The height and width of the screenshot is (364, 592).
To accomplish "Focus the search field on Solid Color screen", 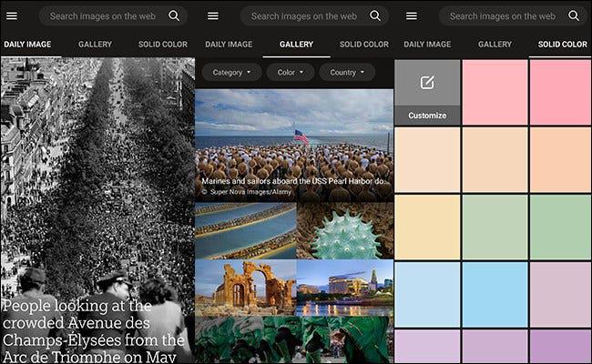I will point(513,15).
